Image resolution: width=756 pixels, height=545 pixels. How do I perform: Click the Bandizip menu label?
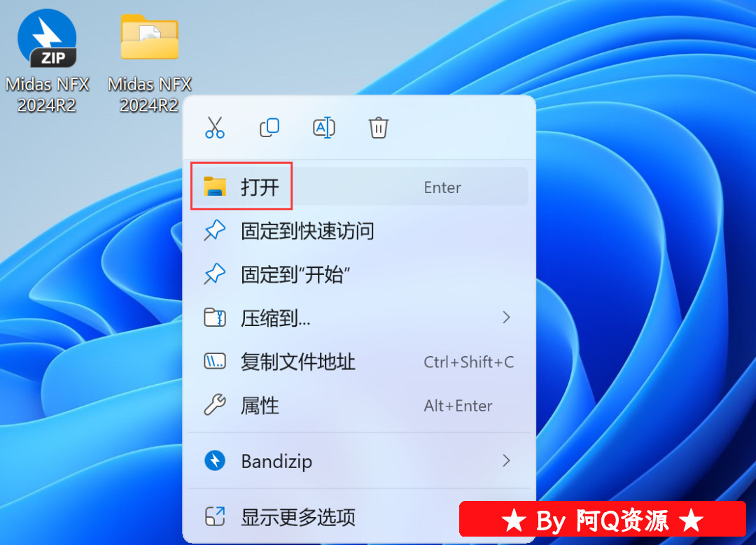[276, 461]
